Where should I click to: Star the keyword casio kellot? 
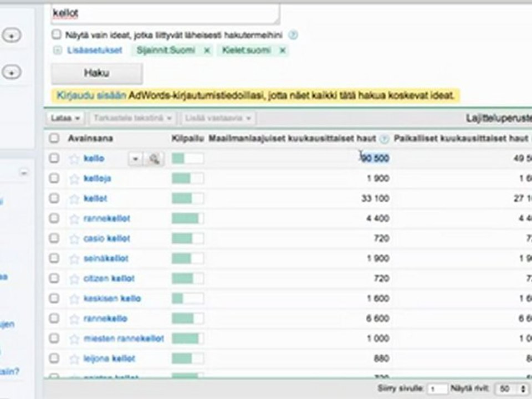click(74, 239)
